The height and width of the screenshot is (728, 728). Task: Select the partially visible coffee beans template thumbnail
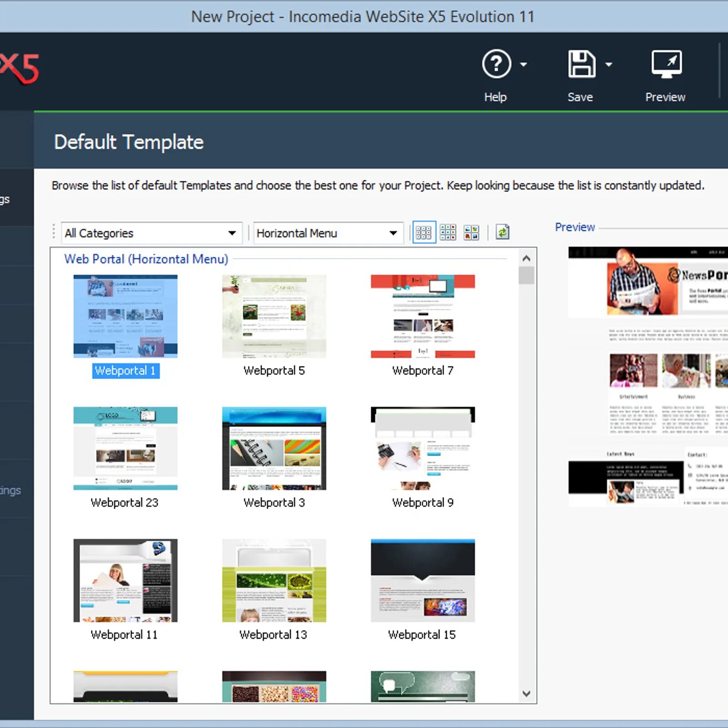point(274,686)
